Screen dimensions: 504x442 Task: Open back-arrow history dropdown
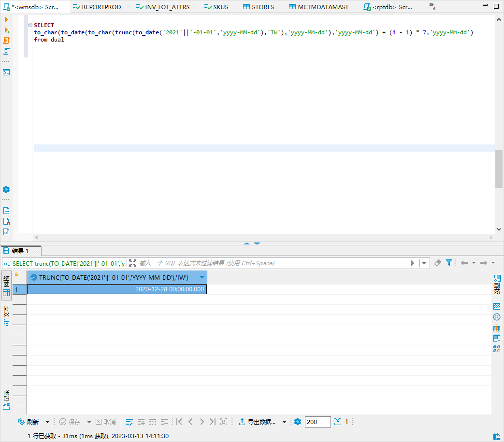pos(474,263)
